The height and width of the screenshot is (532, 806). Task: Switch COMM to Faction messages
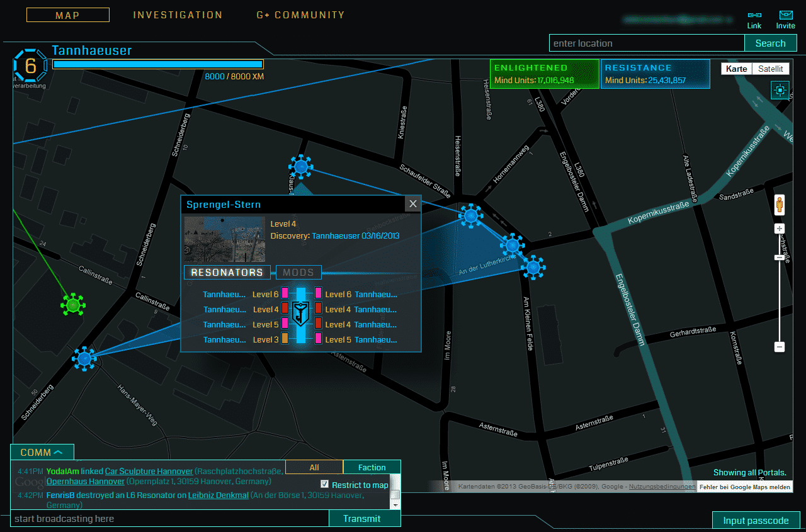tap(372, 467)
